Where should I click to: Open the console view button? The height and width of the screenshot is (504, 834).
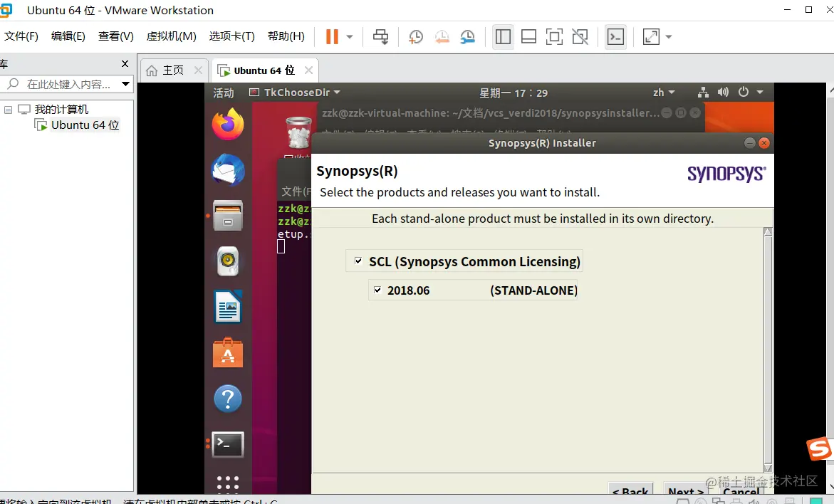(615, 37)
